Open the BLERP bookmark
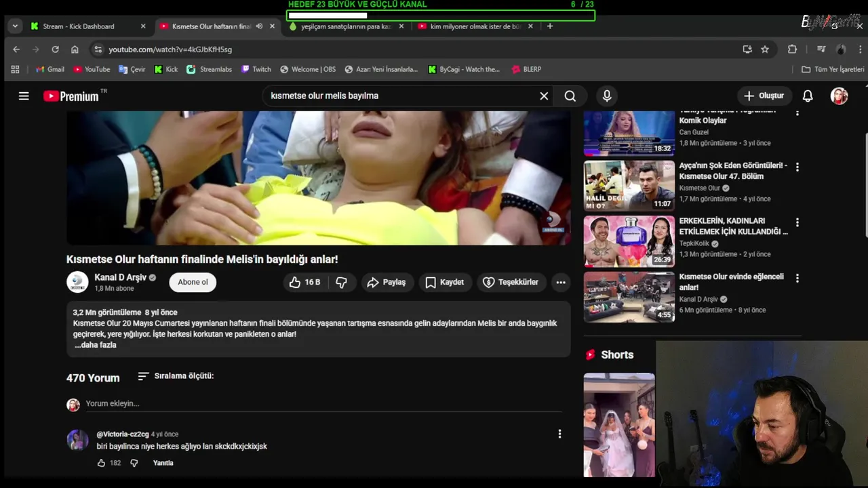868x488 pixels. (x=527, y=69)
